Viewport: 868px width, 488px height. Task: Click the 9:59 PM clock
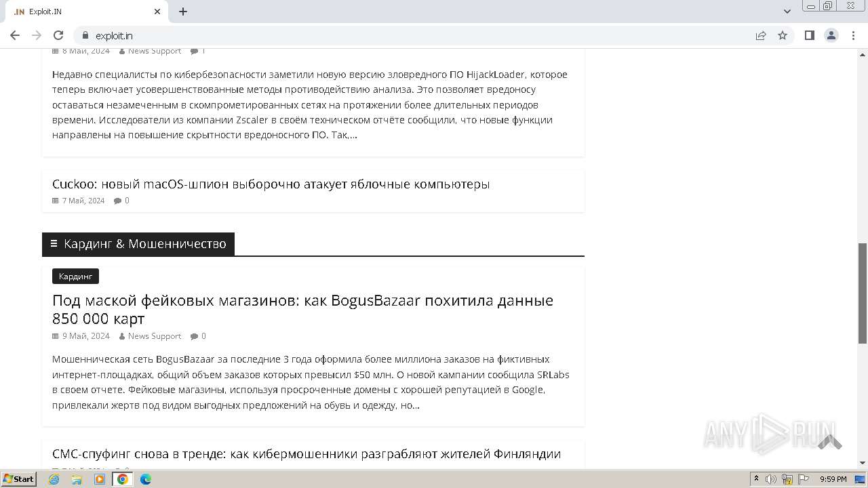pyautogui.click(x=833, y=479)
